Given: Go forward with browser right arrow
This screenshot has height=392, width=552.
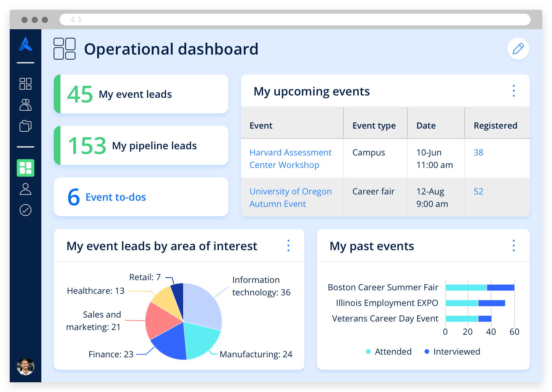Looking at the screenshot, I should (x=80, y=19).
